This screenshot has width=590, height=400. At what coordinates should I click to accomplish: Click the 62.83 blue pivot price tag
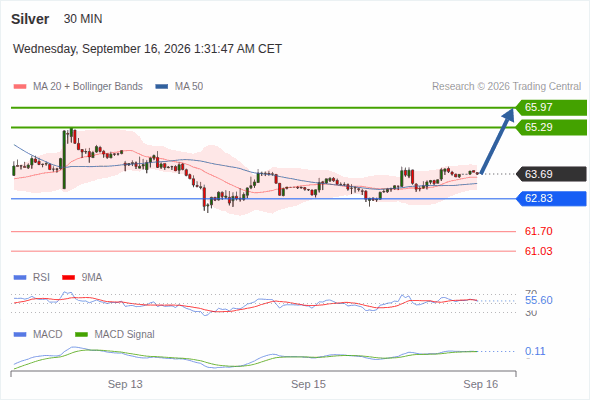[551, 198]
